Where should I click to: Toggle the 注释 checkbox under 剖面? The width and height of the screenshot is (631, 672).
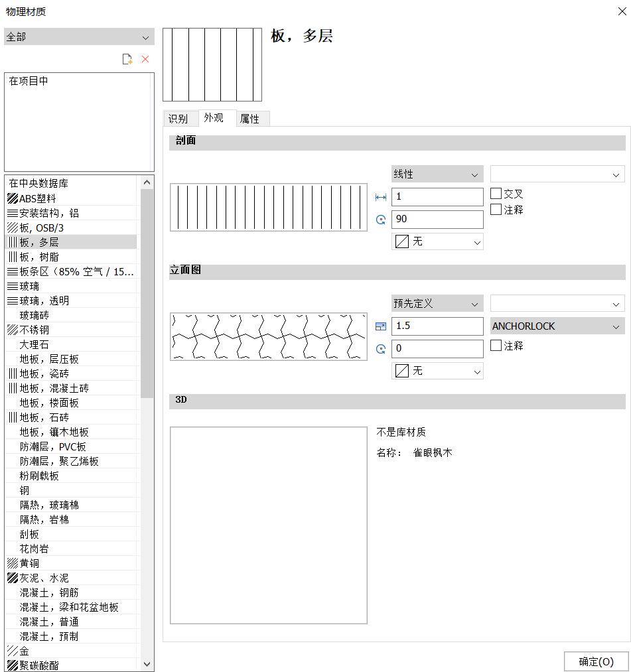pyautogui.click(x=496, y=210)
